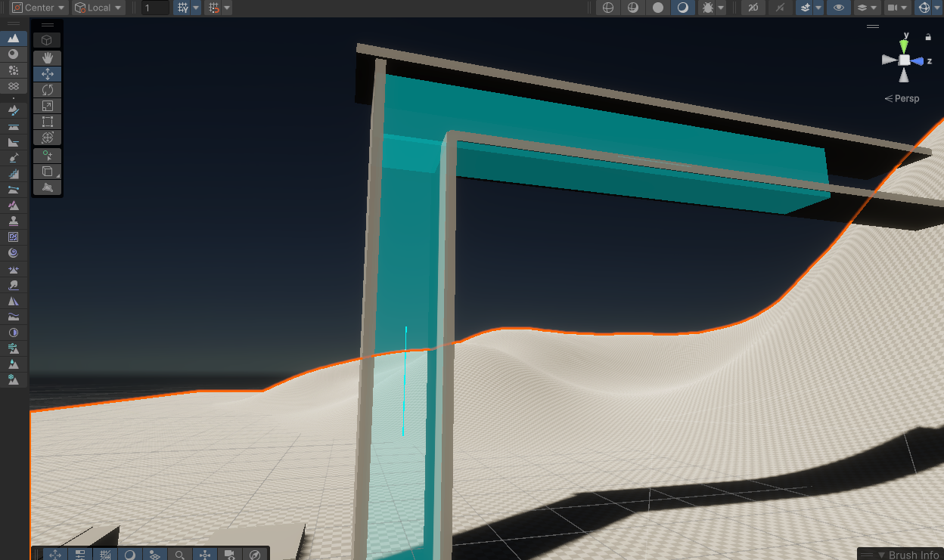
Task: Select the Rotate tool
Action: coord(48,90)
